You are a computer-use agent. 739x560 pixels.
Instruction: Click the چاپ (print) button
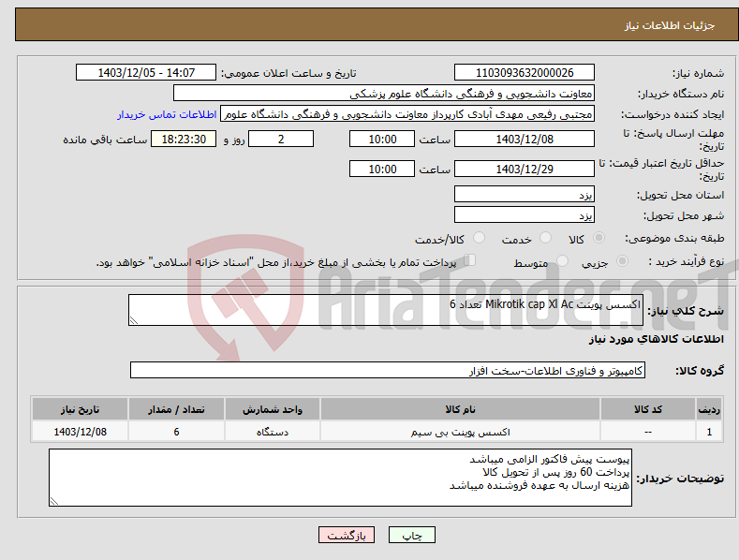tap(412, 535)
